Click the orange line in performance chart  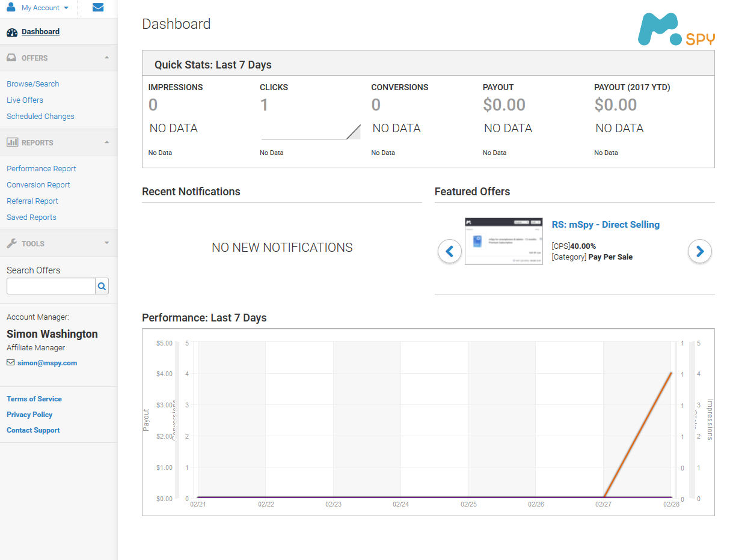637,434
